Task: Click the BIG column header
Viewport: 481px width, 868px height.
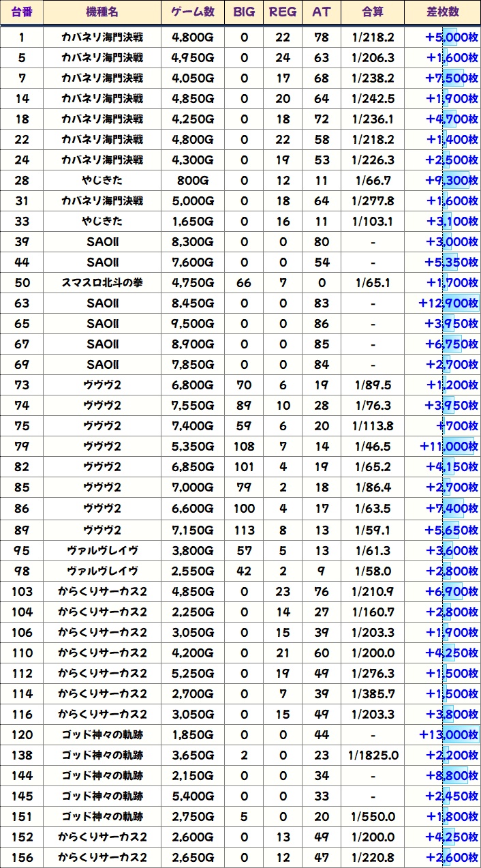Action: tap(244, 12)
